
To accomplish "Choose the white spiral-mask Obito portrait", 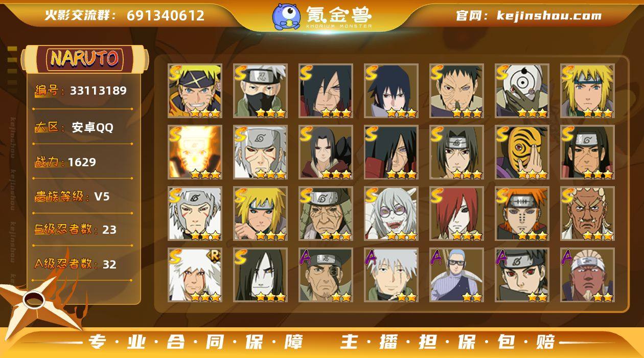I will coord(522,91).
